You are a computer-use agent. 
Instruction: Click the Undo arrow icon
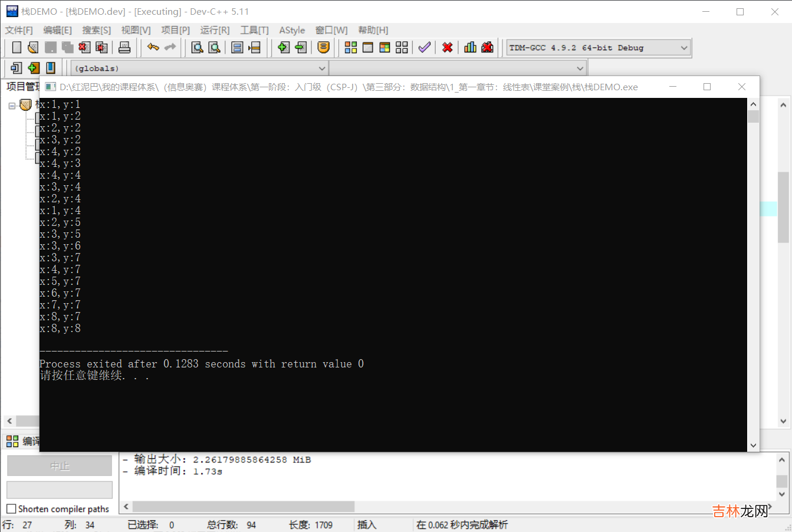click(153, 47)
